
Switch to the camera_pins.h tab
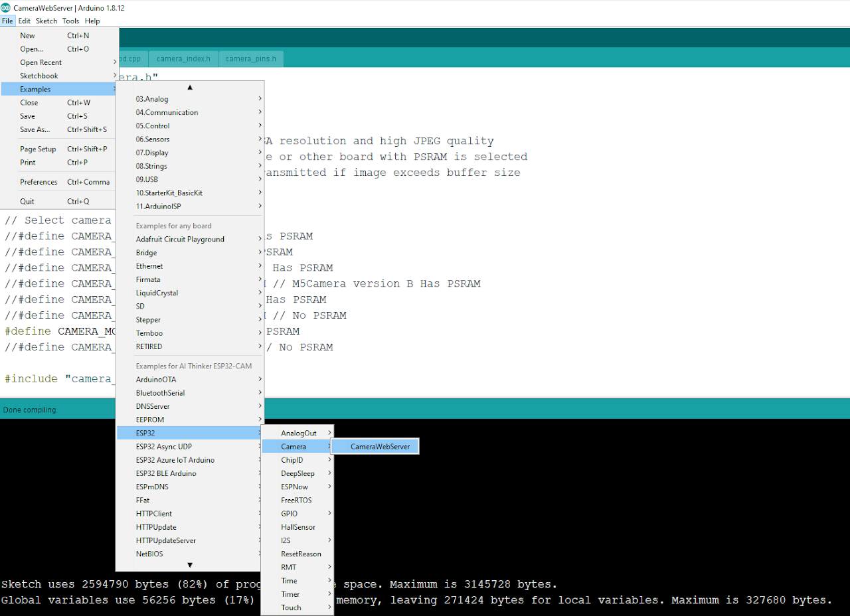[251, 58]
